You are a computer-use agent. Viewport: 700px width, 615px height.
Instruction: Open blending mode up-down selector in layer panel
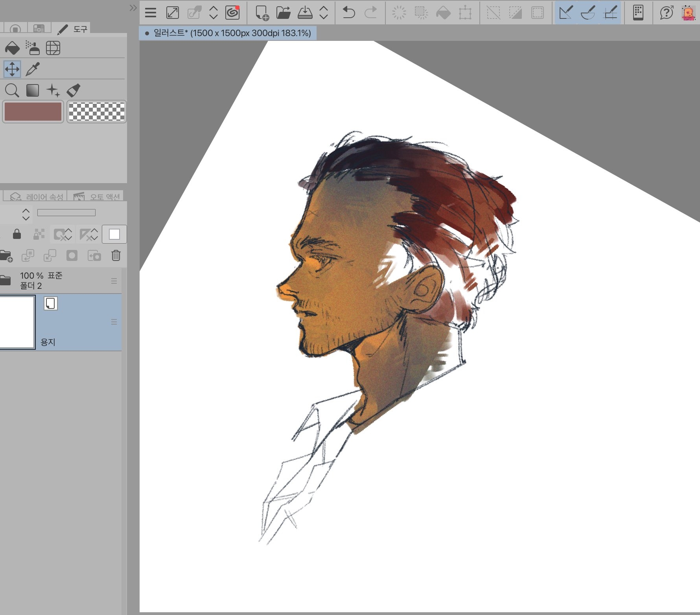coord(26,214)
